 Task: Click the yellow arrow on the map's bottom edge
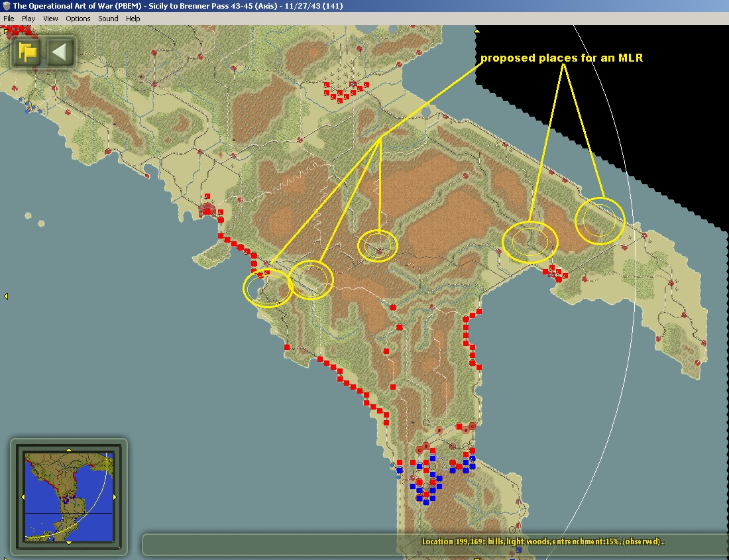[477, 557]
